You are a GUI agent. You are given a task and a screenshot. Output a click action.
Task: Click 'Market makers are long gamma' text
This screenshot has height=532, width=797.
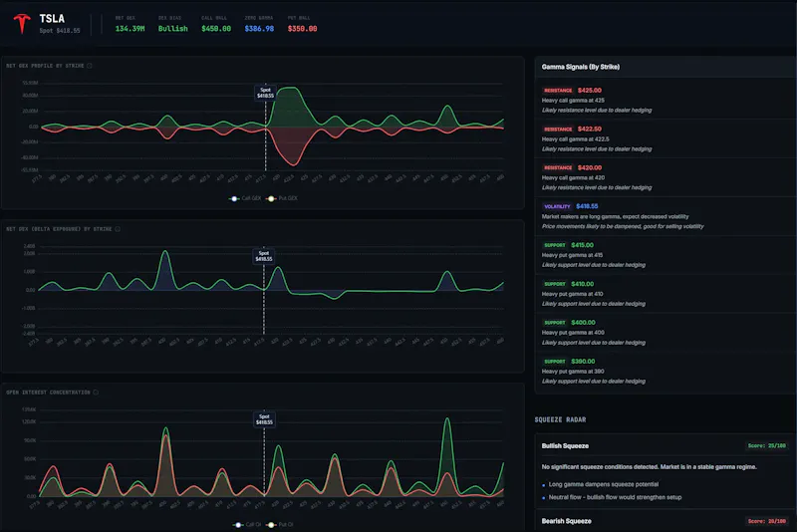[x=581, y=216]
